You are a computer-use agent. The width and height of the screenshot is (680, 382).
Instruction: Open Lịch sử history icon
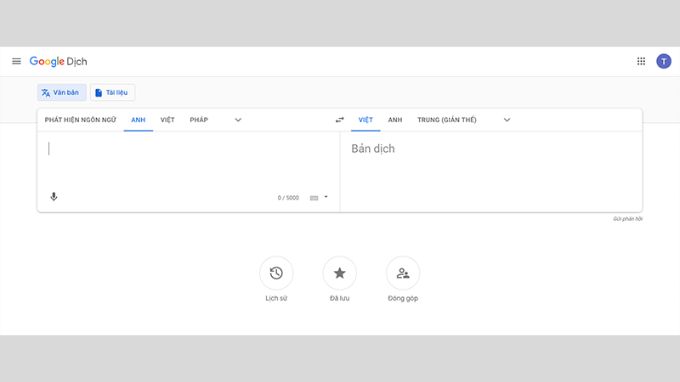click(276, 273)
